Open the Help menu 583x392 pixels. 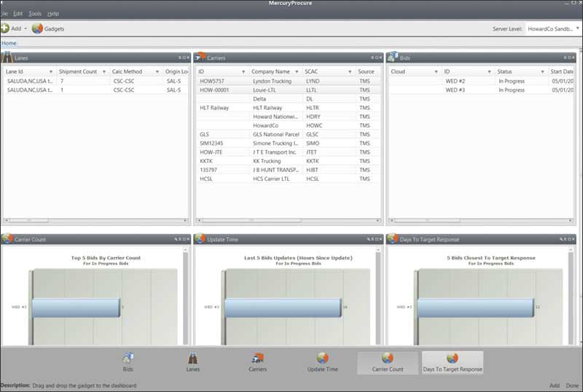click(53, 14)
